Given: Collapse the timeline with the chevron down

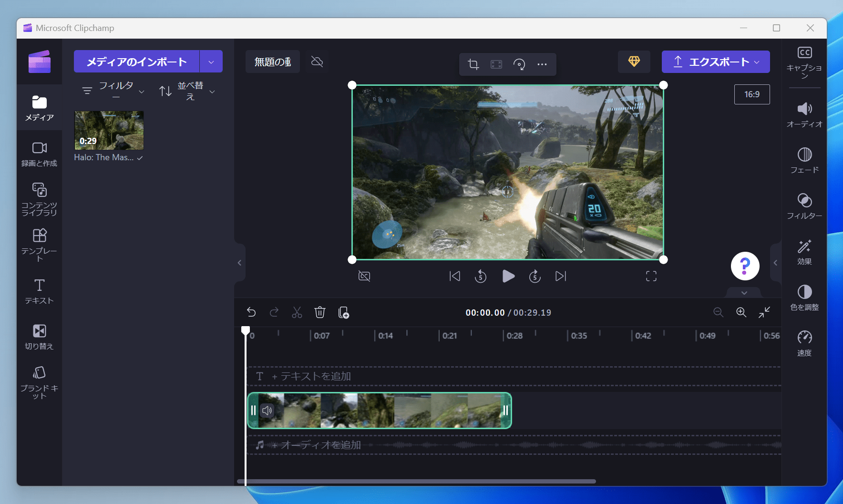Looking at the screenshot, I should [744, 293].
